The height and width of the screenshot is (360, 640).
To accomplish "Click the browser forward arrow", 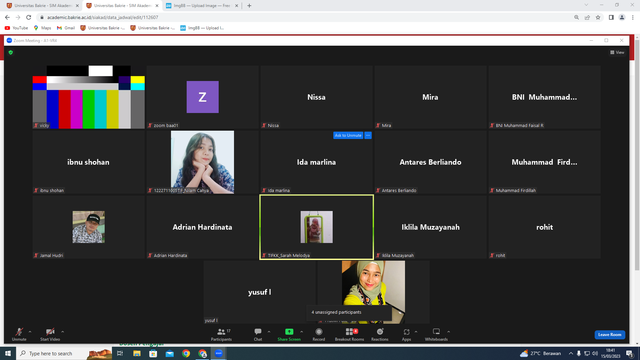I will coord(18,18).
